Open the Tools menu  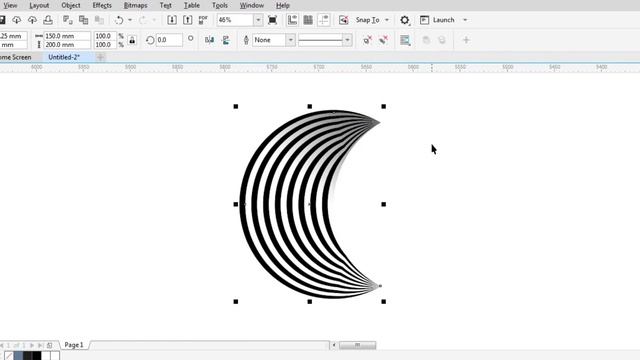coord(220,5)
